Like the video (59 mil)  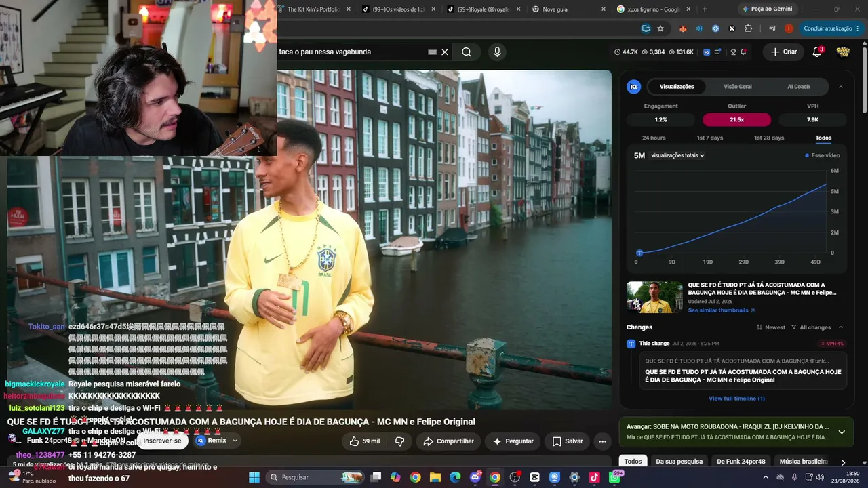[x=364, y=441]
